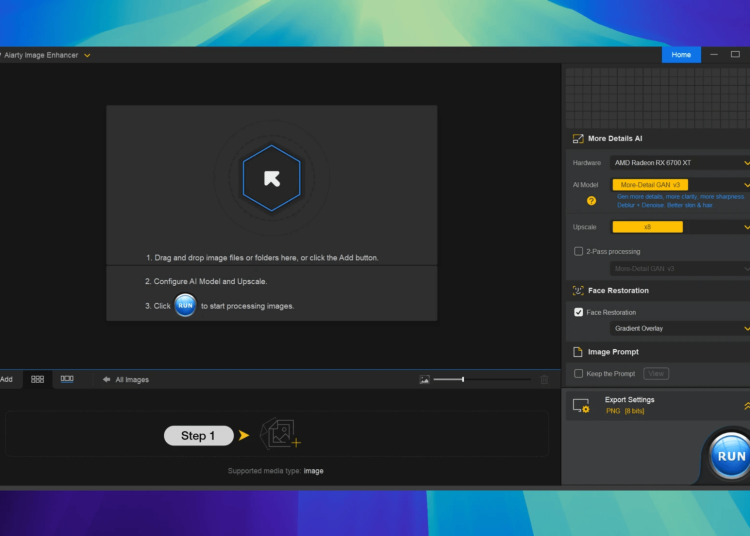This screenshot has width=750, height=536.
Task: Uncheck the Face Restoration checkbox
Action: (578, 312)
